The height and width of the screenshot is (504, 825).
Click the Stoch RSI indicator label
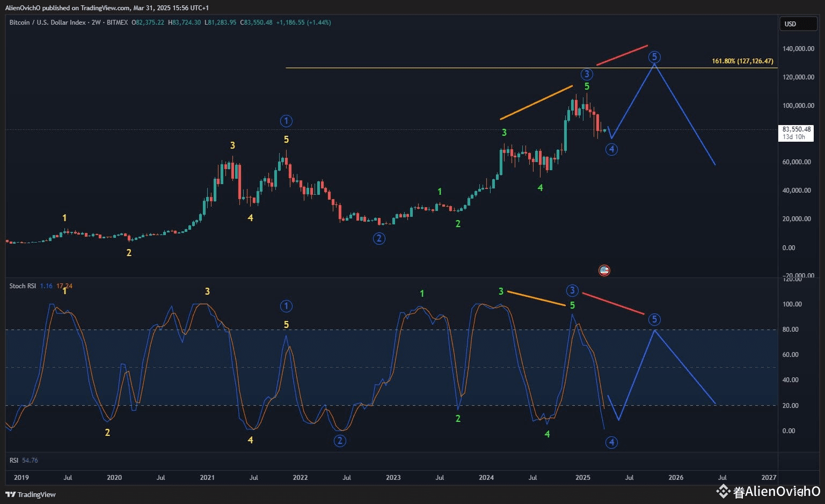pos(23,286)
